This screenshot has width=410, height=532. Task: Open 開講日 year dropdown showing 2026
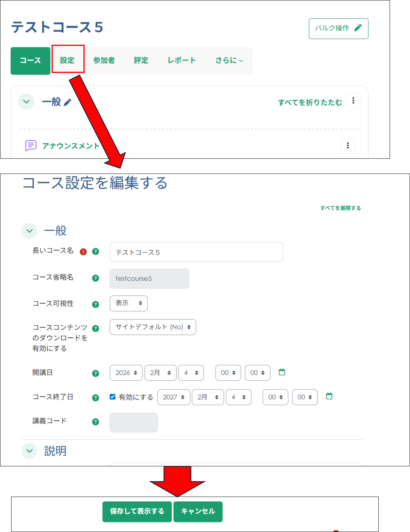tap(126, 373)
